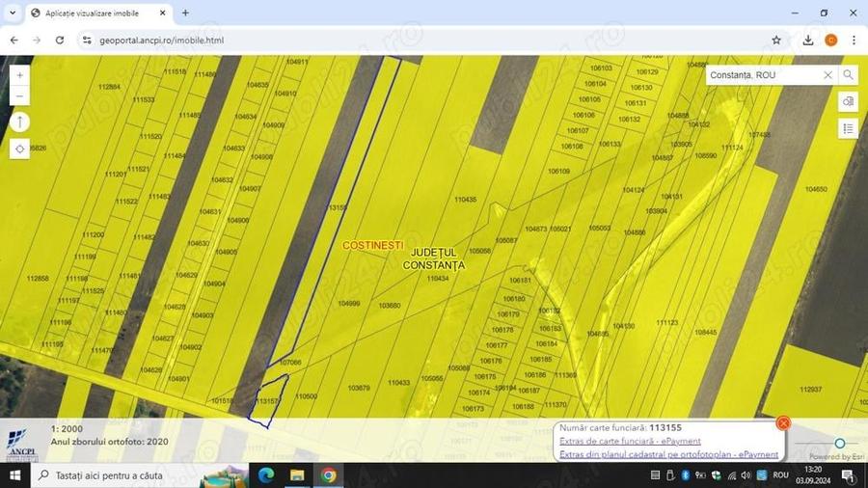The height and width of the screenshot is (488, 868).
Task: Select parcel 112937 on the map
Action: pos(810,390)
